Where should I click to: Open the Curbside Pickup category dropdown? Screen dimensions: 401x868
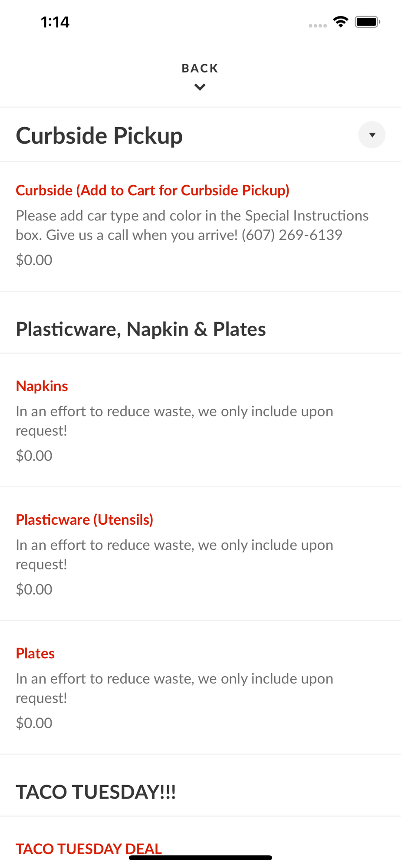[x=371, y=135]
